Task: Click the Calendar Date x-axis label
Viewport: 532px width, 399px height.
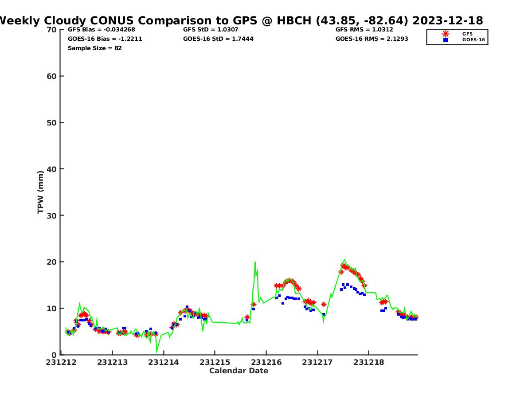Action: pyautogui.click(x=239, y=371)
